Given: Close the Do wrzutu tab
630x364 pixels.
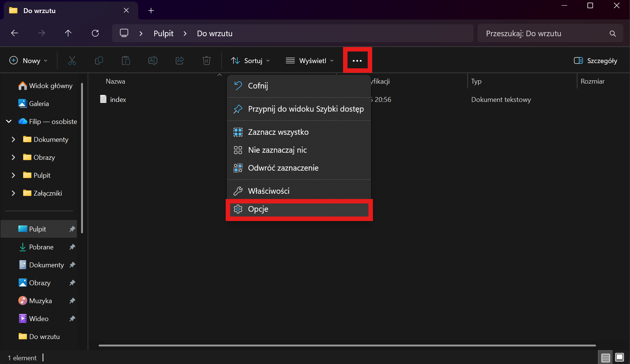Looking at the screenshot, I should coord(126,10).
